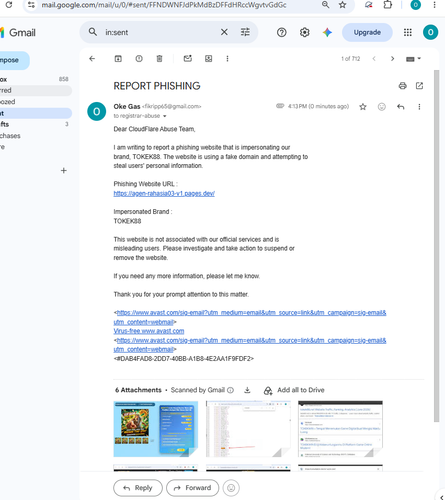Open Snoozed folder in sidebar

click(35, 102)
